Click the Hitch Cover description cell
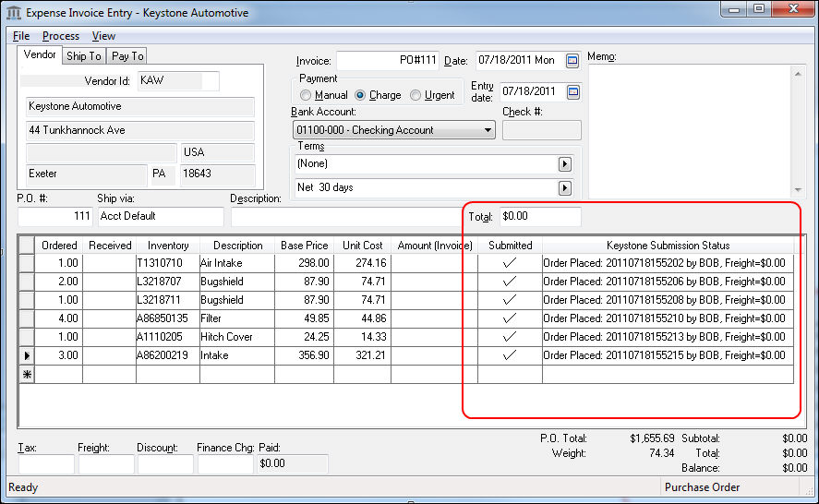 click(x=237, y=337)
